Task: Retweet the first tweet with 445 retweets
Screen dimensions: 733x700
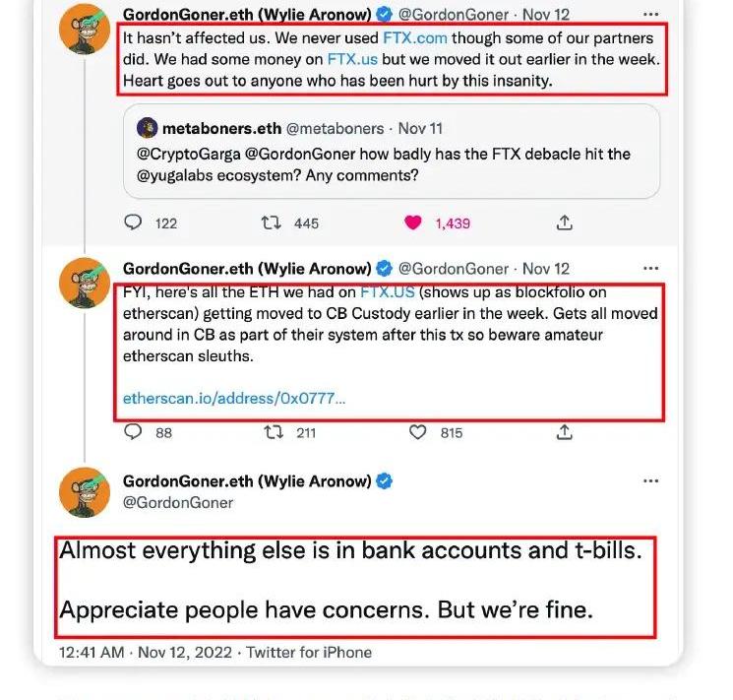Action: [x=272, y=223]
